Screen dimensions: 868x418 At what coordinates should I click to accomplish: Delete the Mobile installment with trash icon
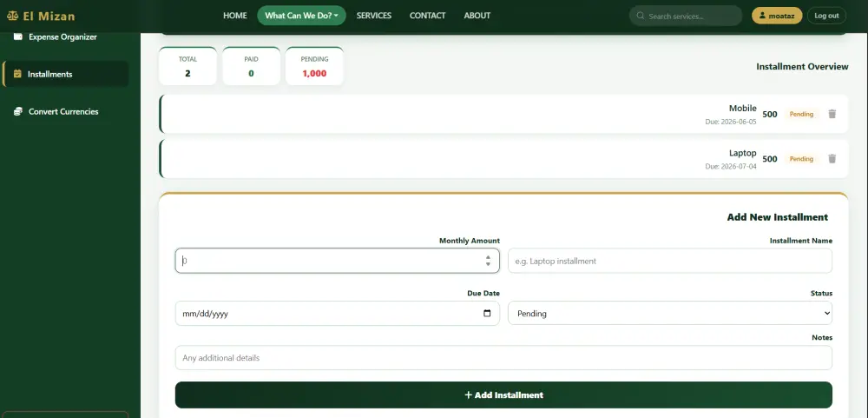tap(832, 114)
